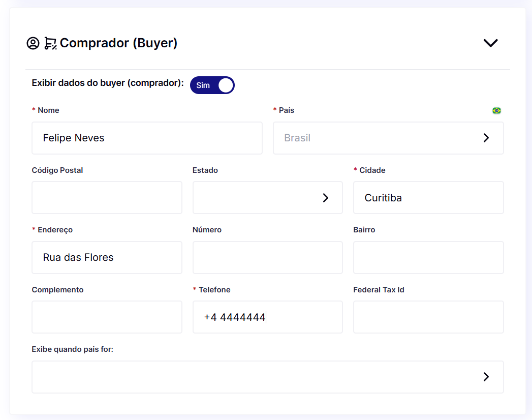Focus the Bairro text field
Viewport: 532px width, 420px height.
point(428,257)
